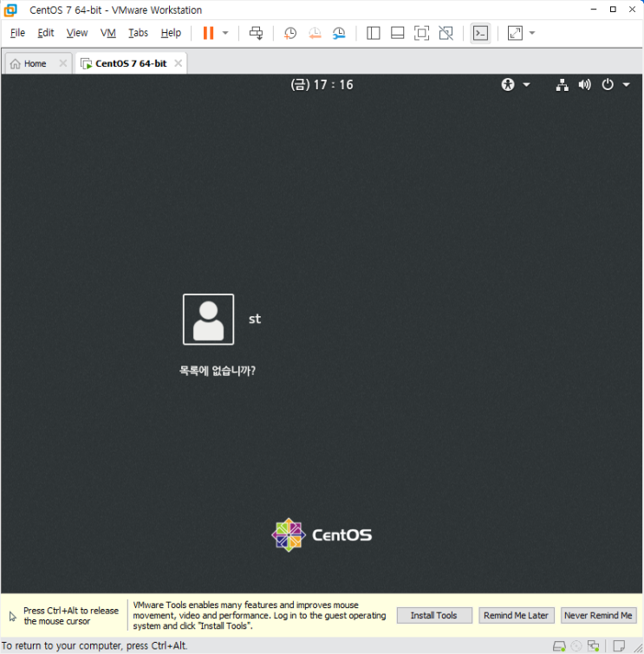The width and height of the screenshot is (644, 654).
Task: Click the "목록에 없습니까?" link
Action: tap(217, 371)
